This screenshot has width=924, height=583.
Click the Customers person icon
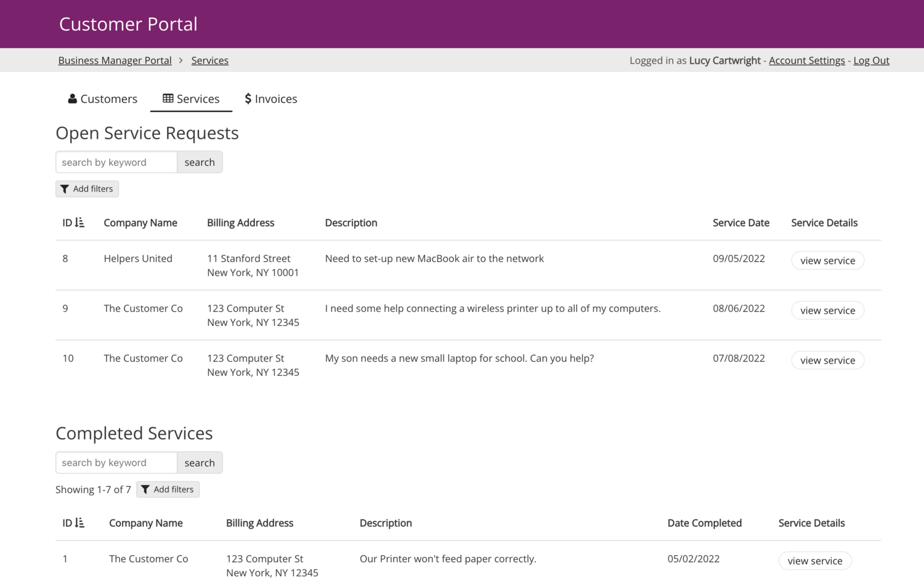click(73, 98)
